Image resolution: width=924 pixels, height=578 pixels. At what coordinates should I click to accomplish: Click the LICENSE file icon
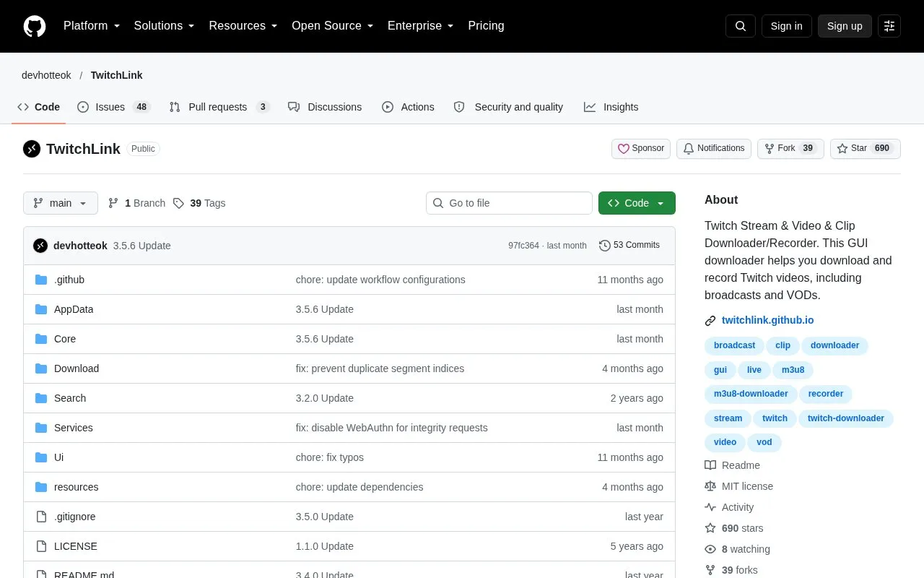pyautogui.click(x=41, y=546)
